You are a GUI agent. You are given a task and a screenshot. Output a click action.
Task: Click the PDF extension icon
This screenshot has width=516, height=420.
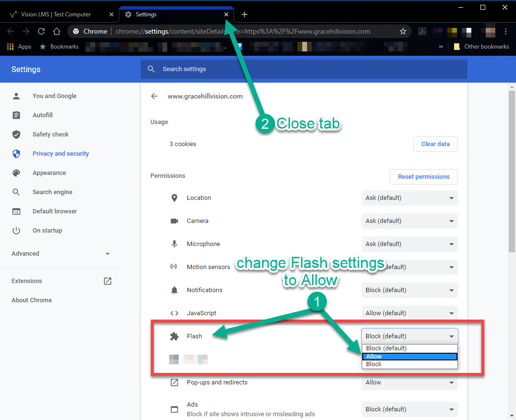(422, 31)
